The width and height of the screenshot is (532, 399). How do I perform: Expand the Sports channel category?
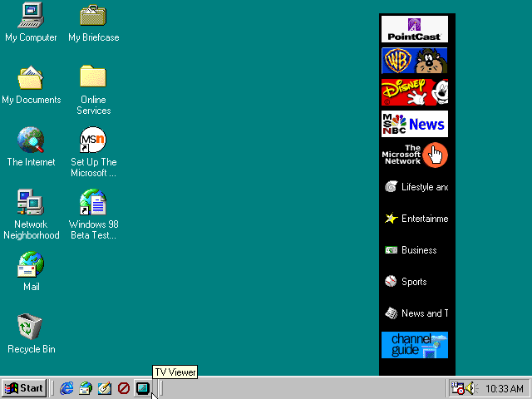click(x=406, y=282)
